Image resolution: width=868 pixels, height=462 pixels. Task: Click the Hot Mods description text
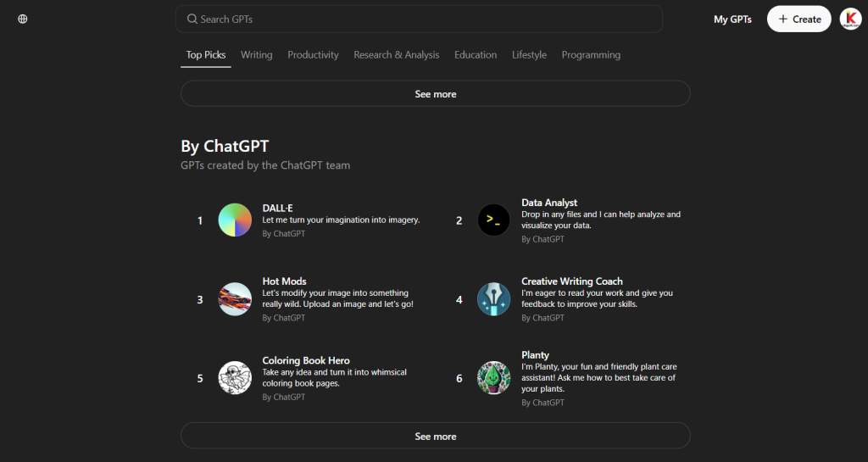(337, 298)
